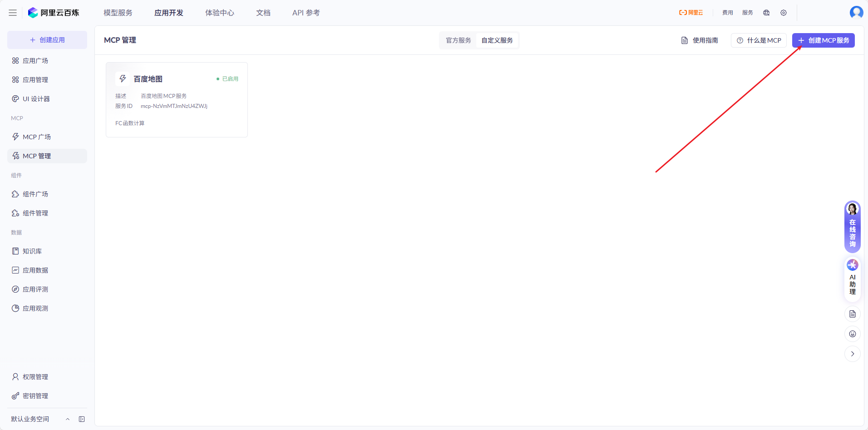The height and width of the screenshot is (430, 868).
Task: Open the 百度地图 MCP service card
Action: coord(177,99)
